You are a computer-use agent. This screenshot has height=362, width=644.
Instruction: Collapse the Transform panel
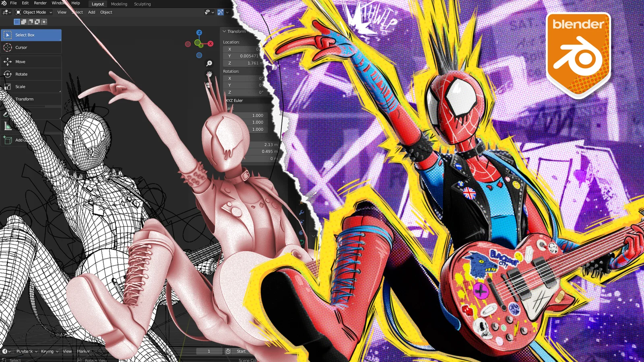224,31
